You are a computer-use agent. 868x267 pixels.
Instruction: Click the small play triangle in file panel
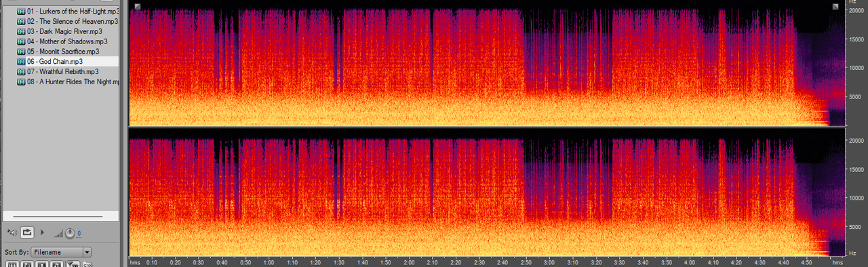43,232
